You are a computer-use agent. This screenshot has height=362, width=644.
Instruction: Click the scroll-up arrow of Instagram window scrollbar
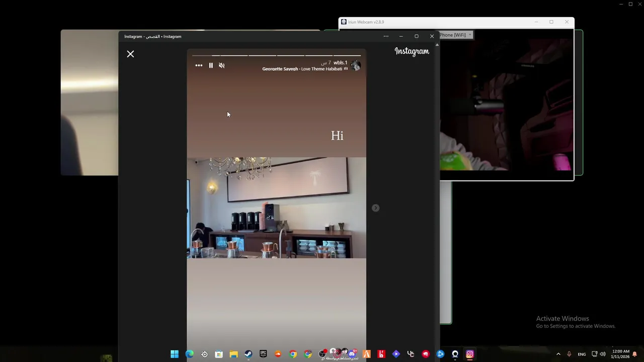coord(437,45)
